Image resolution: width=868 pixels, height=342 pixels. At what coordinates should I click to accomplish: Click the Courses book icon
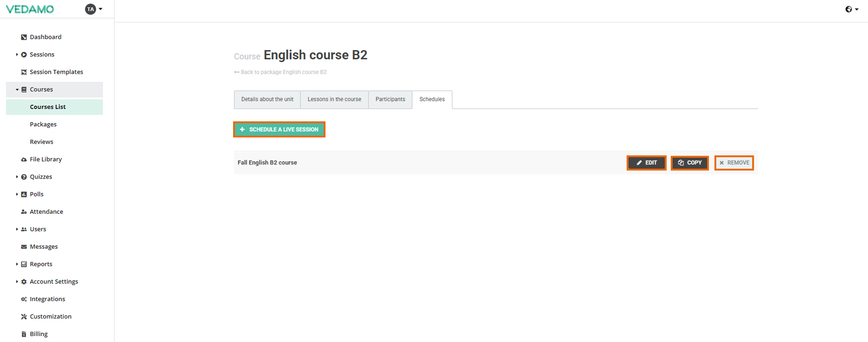[x=24, y=90]
